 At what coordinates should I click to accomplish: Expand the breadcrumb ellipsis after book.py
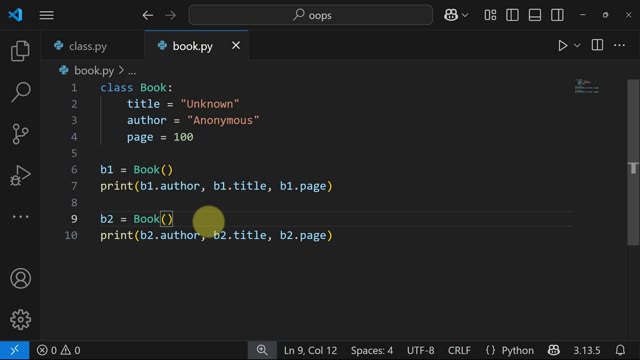(132, 71)
